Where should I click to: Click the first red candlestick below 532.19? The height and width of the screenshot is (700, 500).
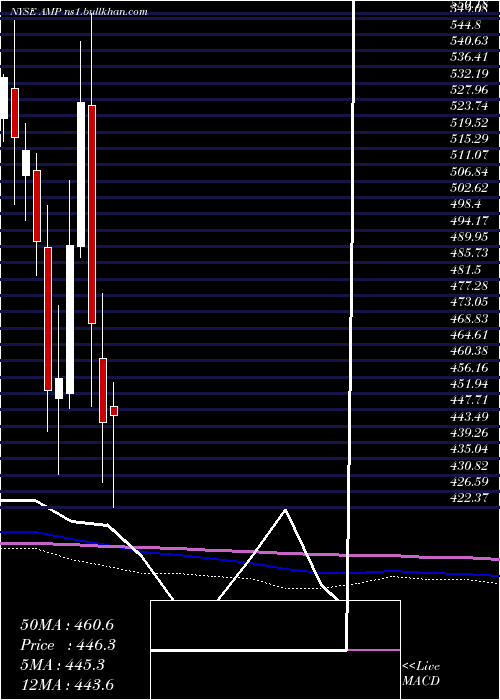pos(15,113)
